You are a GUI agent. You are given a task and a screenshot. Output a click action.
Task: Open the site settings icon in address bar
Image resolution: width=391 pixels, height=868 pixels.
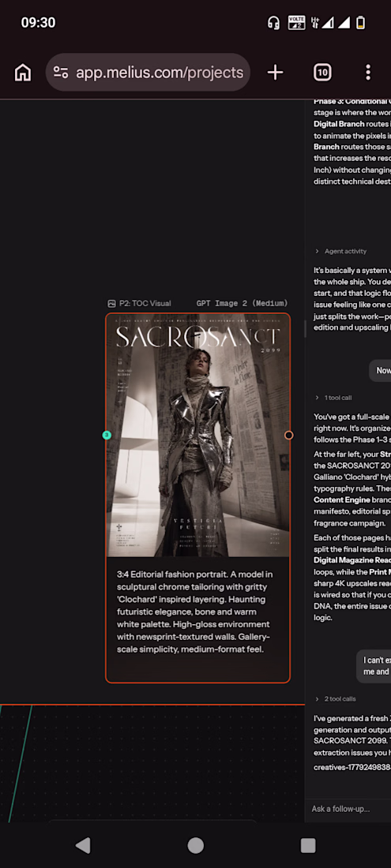[61, 73]
